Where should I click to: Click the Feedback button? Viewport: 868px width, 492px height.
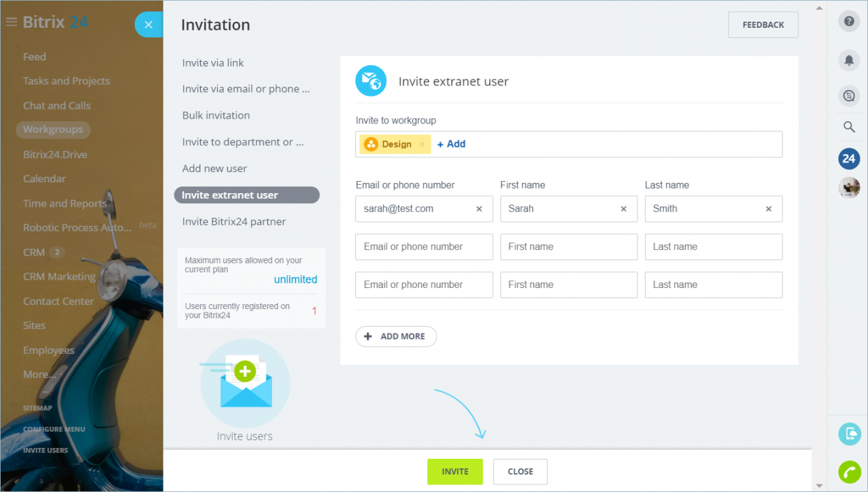click(763, 24)
